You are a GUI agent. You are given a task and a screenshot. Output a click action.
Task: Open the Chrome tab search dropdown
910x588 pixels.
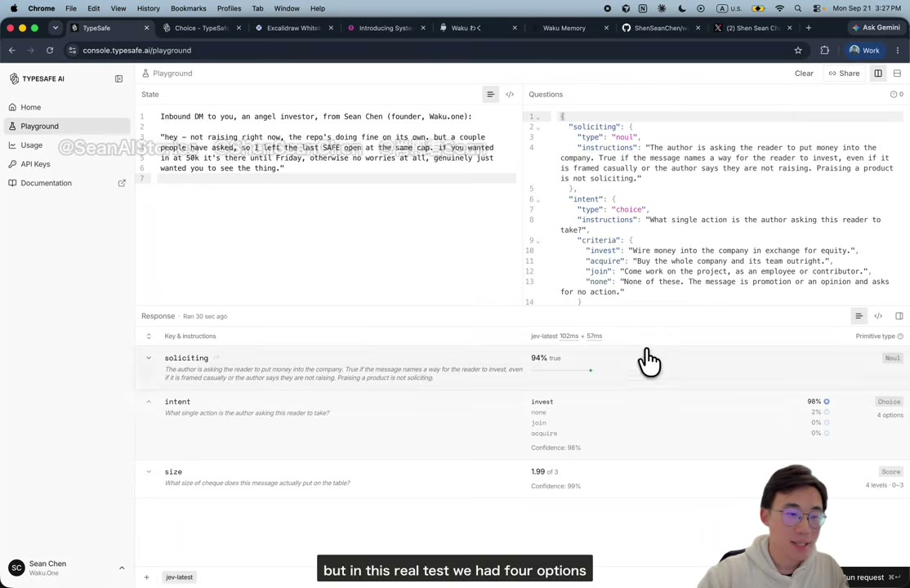55,28
